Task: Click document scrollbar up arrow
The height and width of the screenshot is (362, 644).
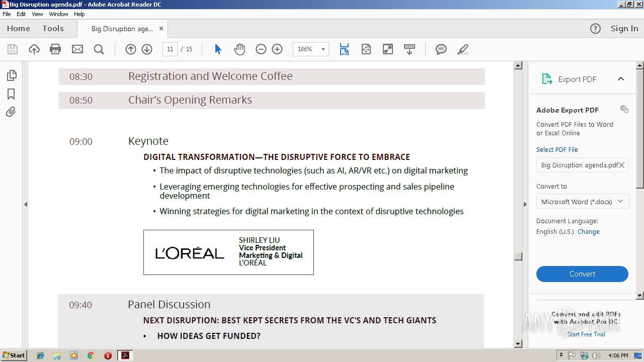Action: 518,65
